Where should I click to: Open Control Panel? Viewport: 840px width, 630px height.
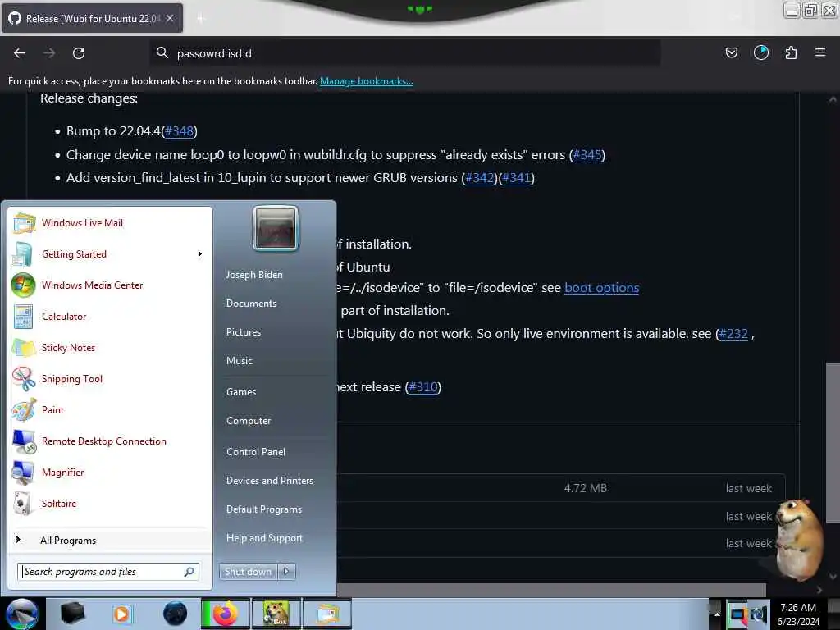coord(256,452)
